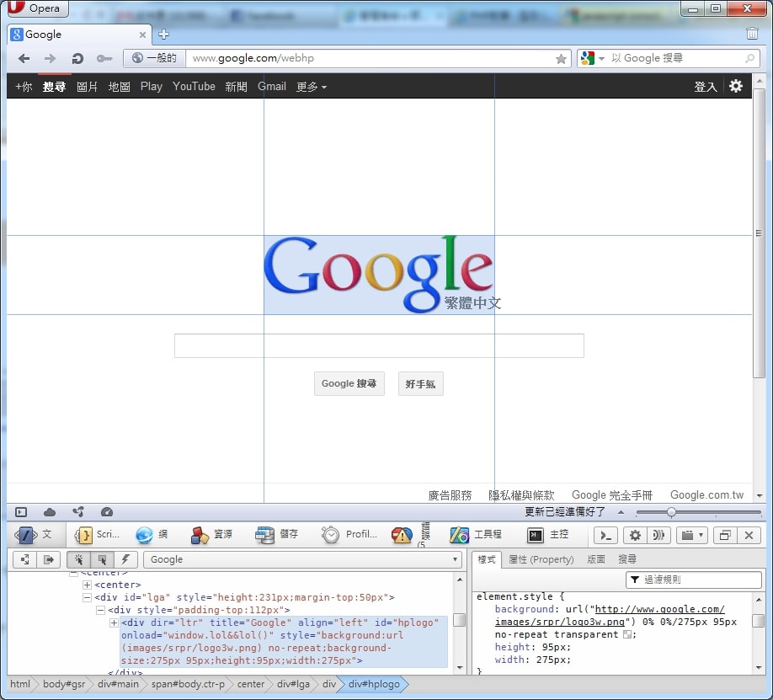Click the export DOM icon

48,559
